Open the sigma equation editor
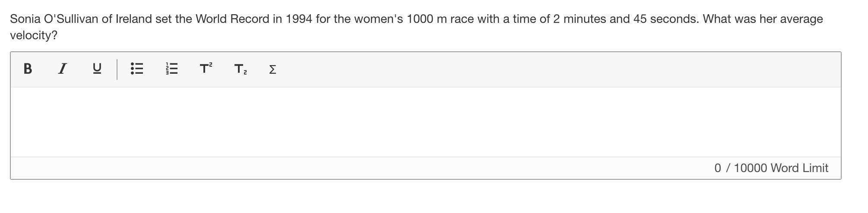The image size is (868, 213). click(272, 69)
